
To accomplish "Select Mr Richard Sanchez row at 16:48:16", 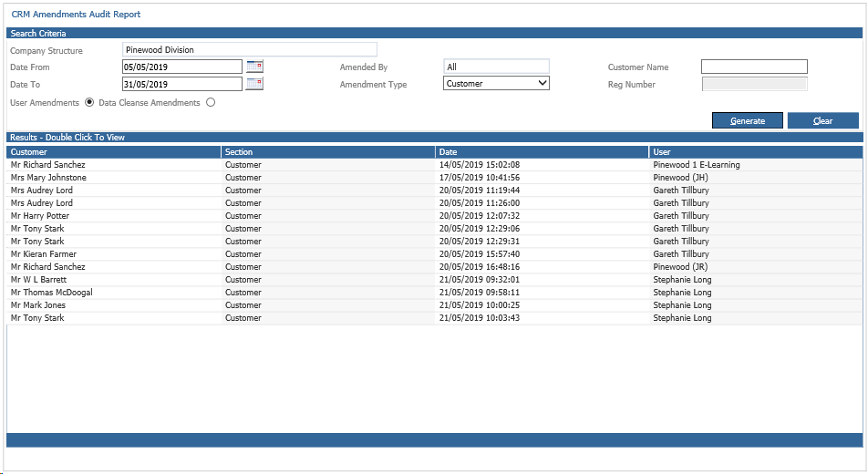I will pos(435,266).
